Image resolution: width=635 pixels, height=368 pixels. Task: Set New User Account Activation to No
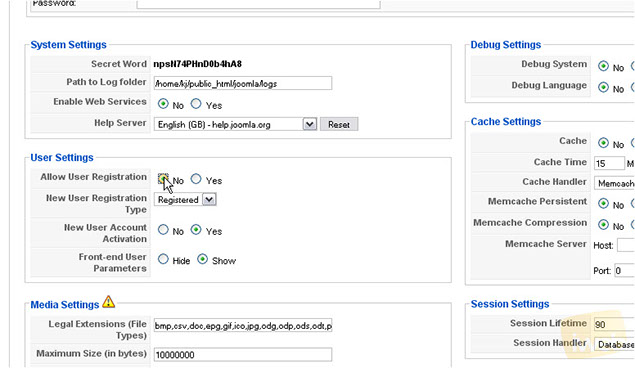point(163,230)
